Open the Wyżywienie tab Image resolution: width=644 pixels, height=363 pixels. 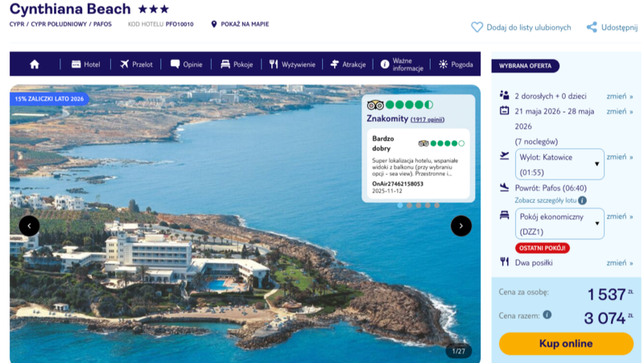tap(292, 64)
